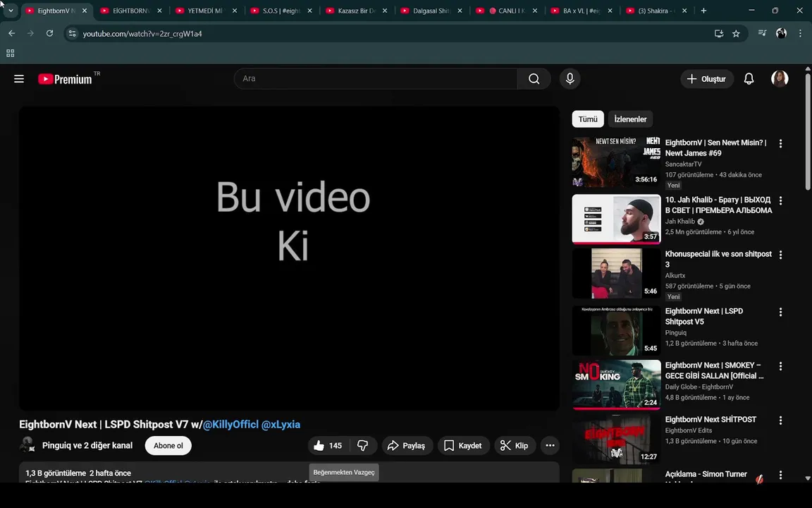Open the Açıklama - Simon Turner video title
Image resolution: width=812 pixels, height=508 pixels.
[706, 474]
